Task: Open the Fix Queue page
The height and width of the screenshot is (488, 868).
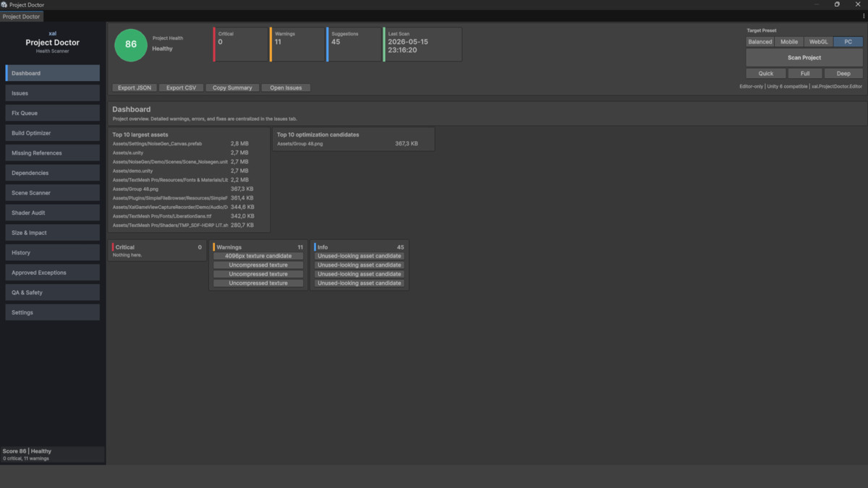Action: [x=53, y=113]
